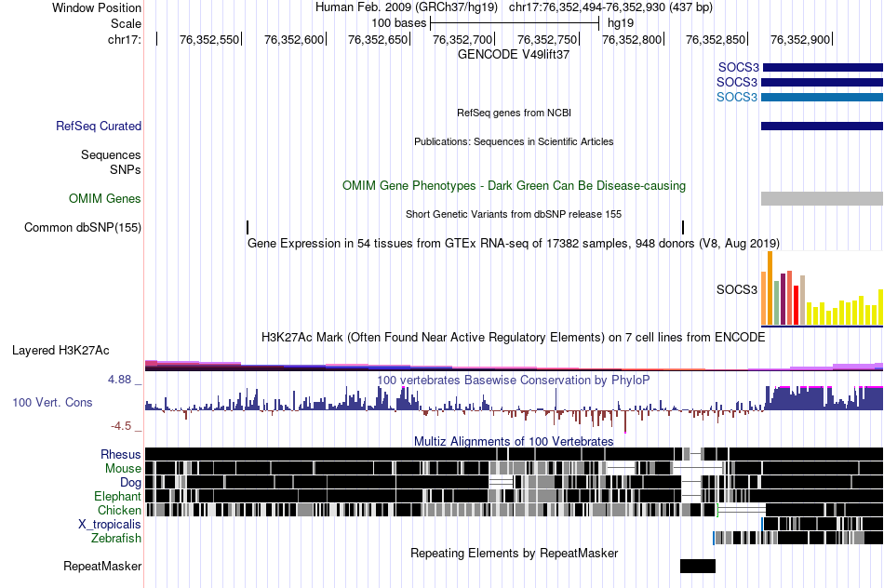The width and height of the screenshot is (884, 588).
Task: Open the 100 Vert. Cons track label
Action: click(x=52, y=402)
